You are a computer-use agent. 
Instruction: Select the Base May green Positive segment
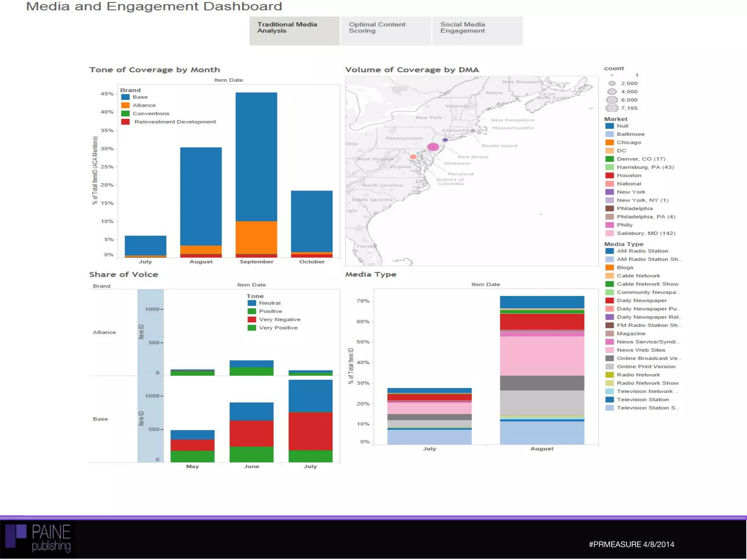point(193,456)
